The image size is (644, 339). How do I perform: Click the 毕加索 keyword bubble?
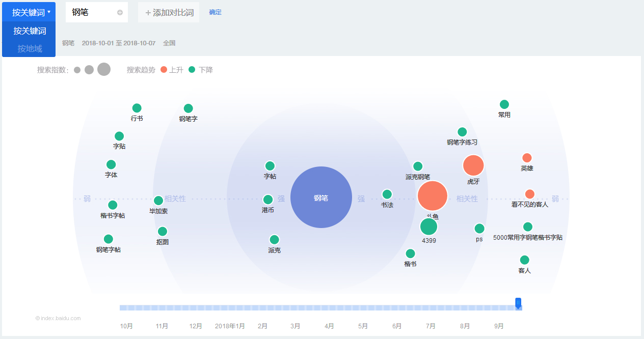click(158, 201)
